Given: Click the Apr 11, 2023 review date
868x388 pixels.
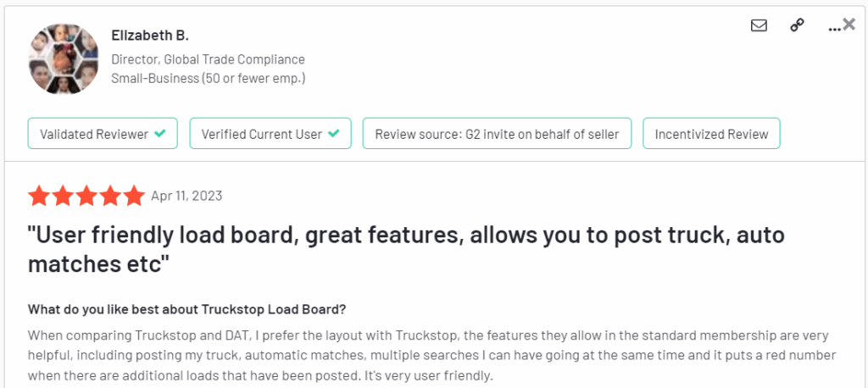Looking at the screenshot, I should click(186, 197).
